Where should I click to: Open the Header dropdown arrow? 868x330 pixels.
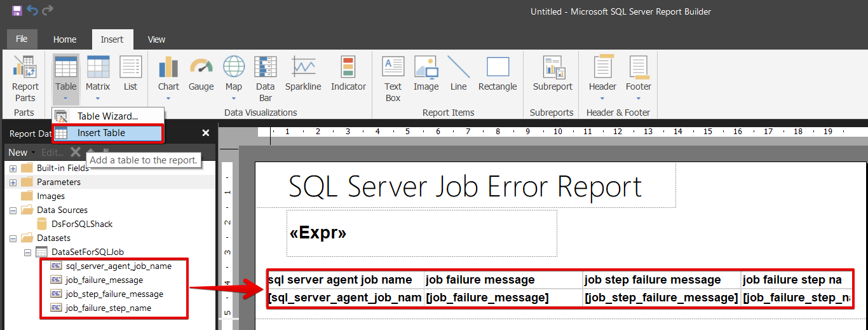tap(602, 99)
